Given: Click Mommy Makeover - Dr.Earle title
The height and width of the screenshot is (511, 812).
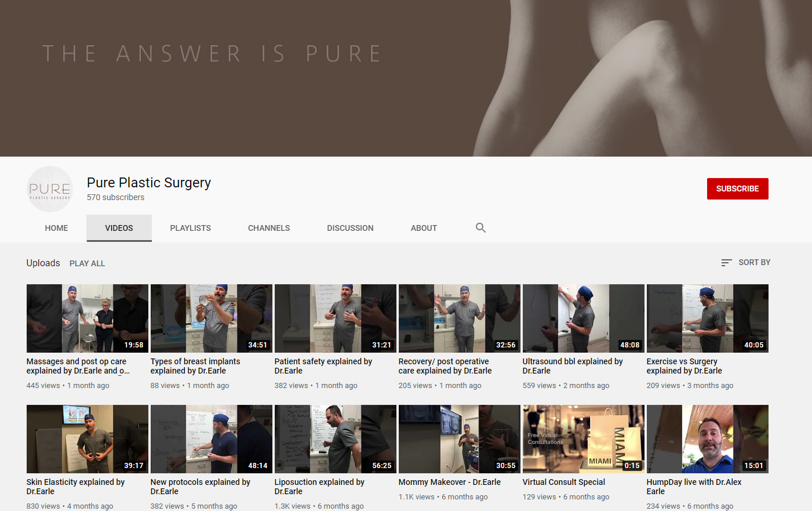Looking at the screenshot, I should click(449, 482).
